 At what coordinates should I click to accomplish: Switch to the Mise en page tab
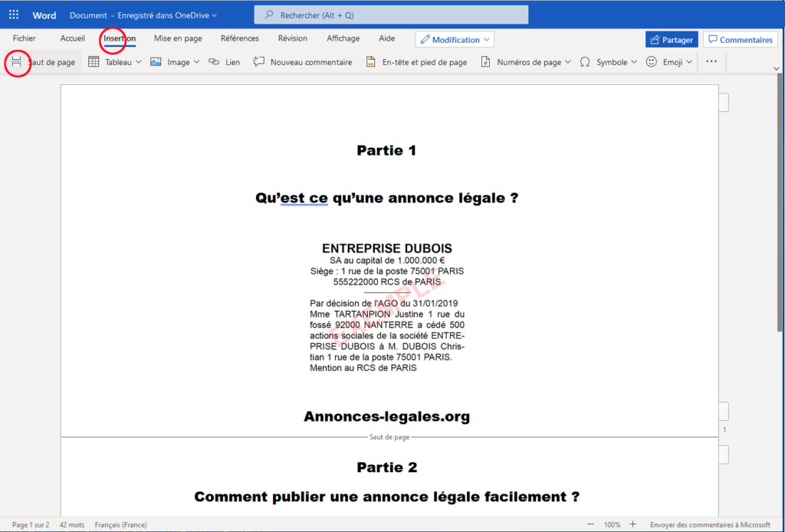pyautogui.click(x=178, y=38)
